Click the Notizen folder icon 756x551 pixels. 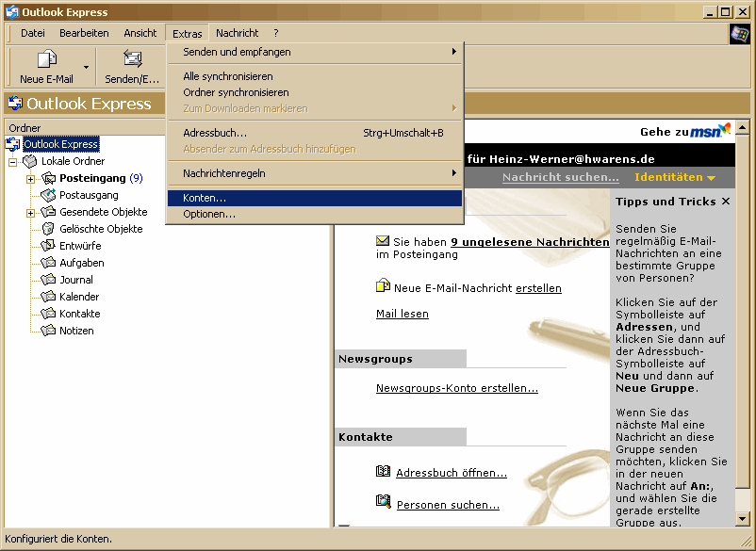point(48,331)
